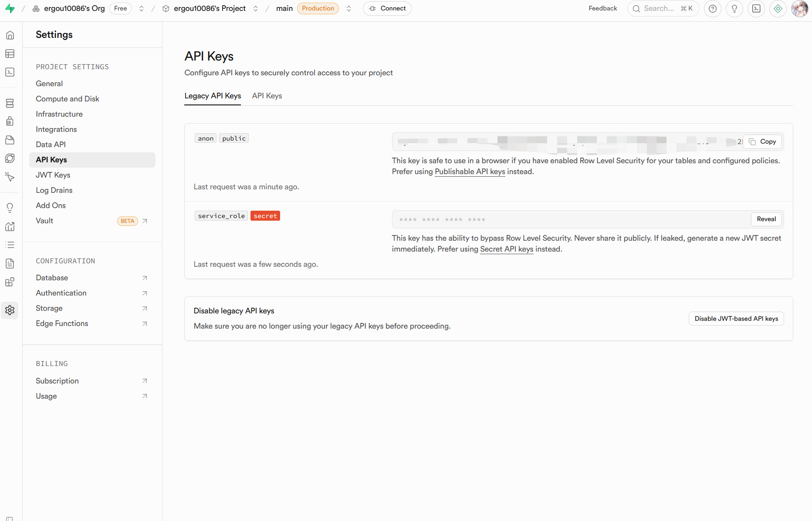Viewport: 812px width, 521px height.
Task: Open the SQL Editor sidebar icon
Action: click(10, 72)
